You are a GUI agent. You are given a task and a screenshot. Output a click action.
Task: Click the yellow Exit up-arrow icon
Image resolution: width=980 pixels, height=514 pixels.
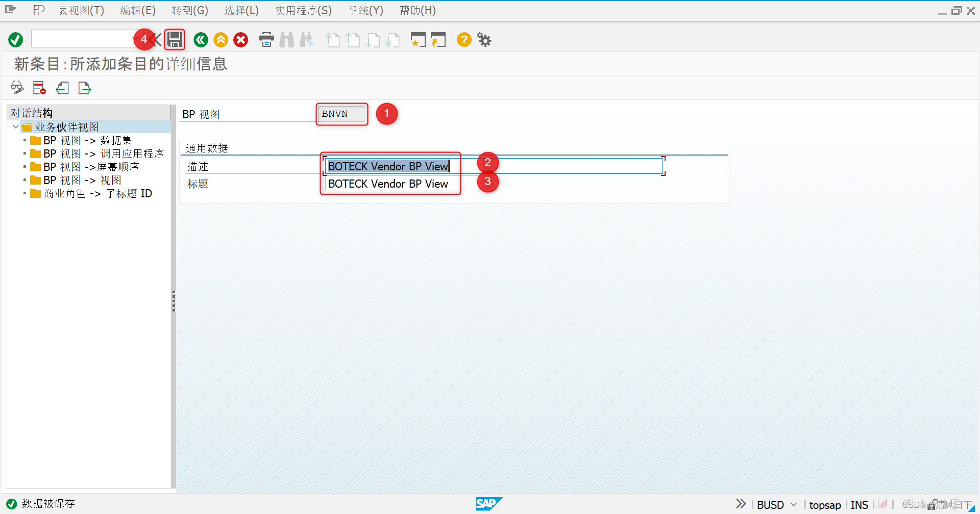[220, 40]
